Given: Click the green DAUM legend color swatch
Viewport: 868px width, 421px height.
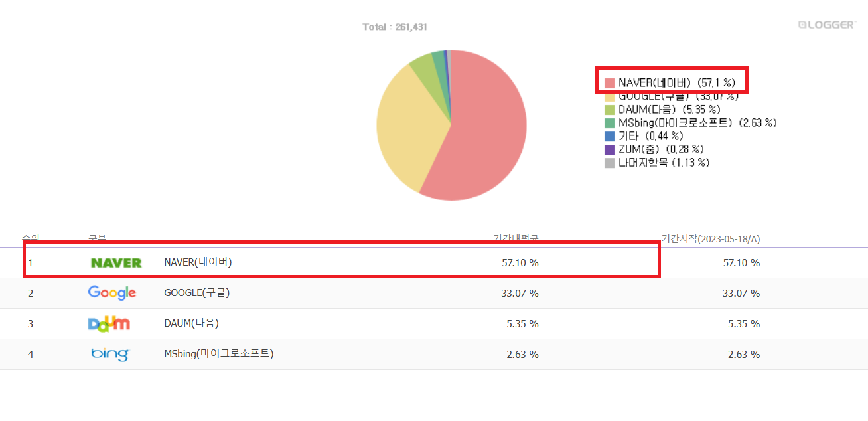Looking at the screenshot, I should [x=609, y=110].
